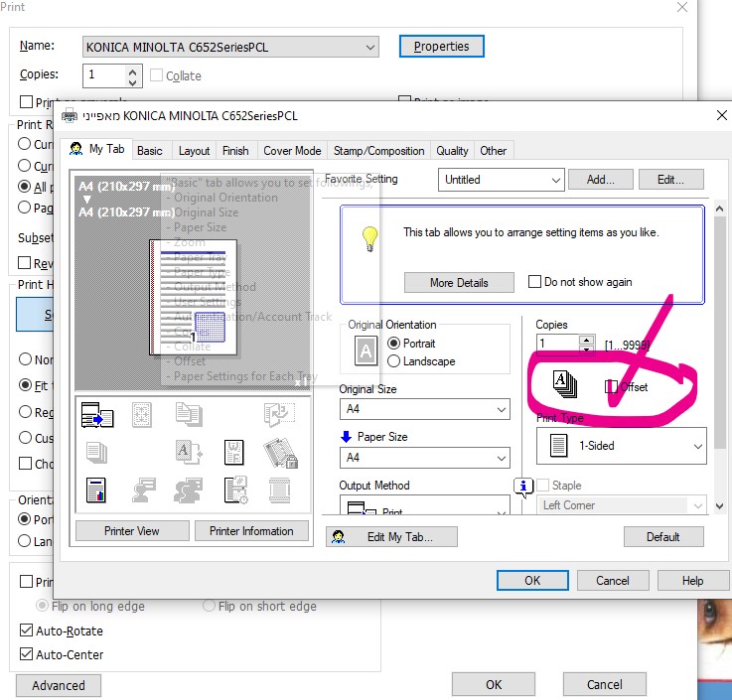Click the greyed page rotation icon
This screenshot has width=732, height=700.
[x=279, y=414]
